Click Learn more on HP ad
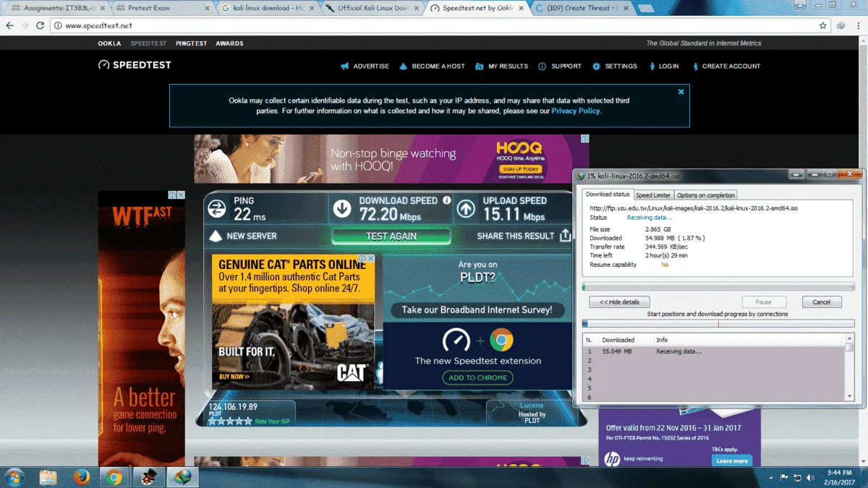This screenshot has height=488, width=868. coord(732,461)
